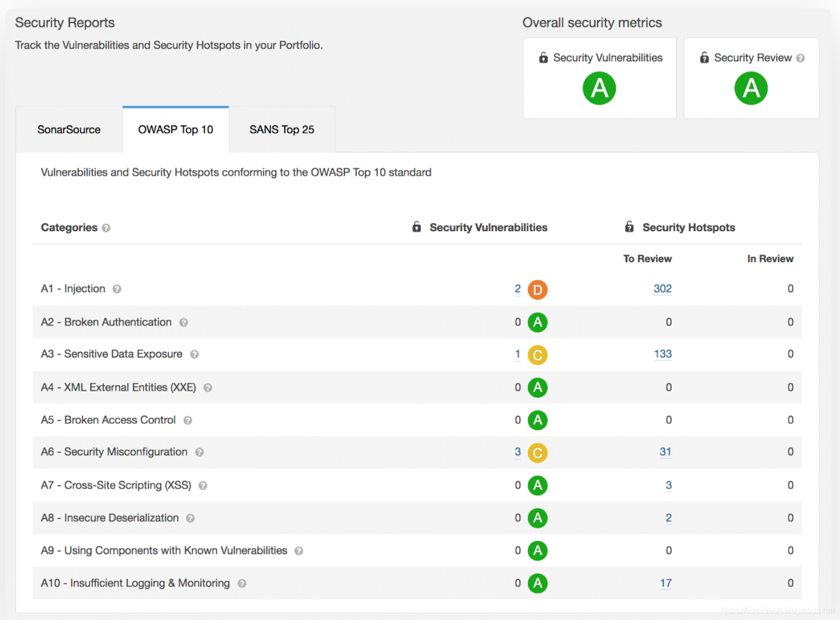The image size is (840, 620).
Task: Click the Security Review metric card title
Action: point(753,58)
